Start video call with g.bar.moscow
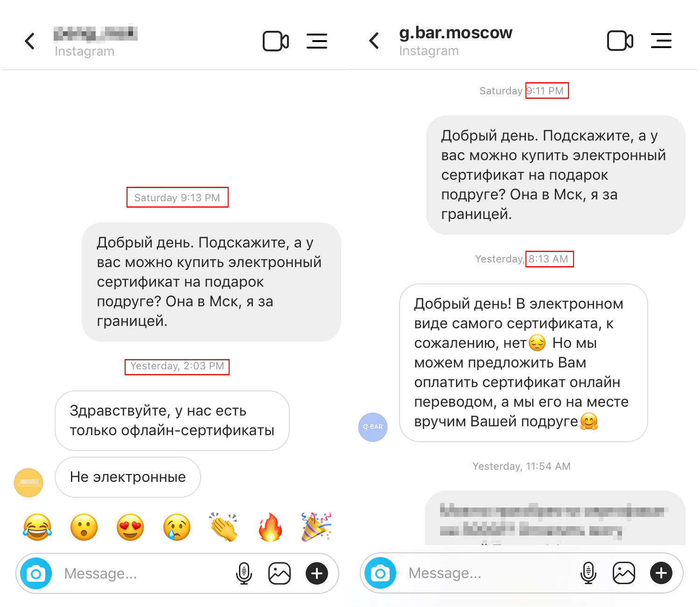The height and width of the screenshot is (607, 700). tap(620, 41)
